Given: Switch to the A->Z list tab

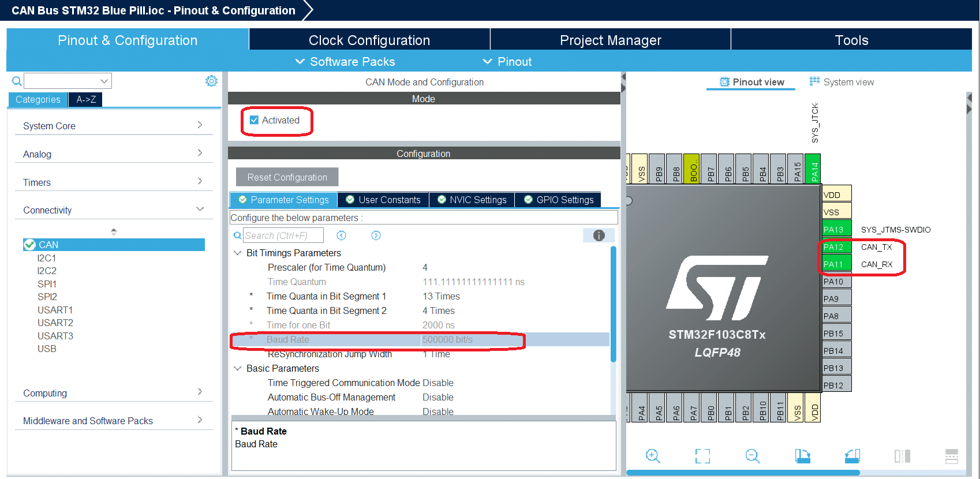Looking at the screenshot, I should click(x=86, y=99).
